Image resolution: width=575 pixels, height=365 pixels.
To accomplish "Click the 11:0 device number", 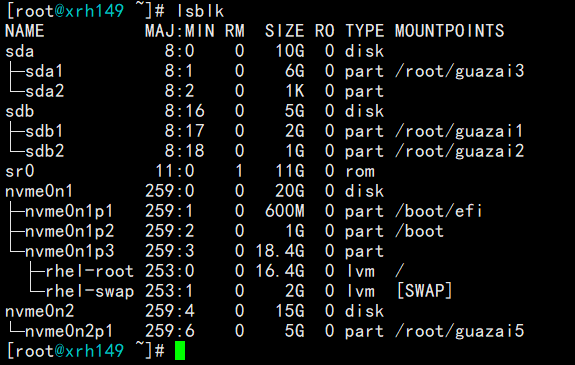I will [x=175, y=171].
